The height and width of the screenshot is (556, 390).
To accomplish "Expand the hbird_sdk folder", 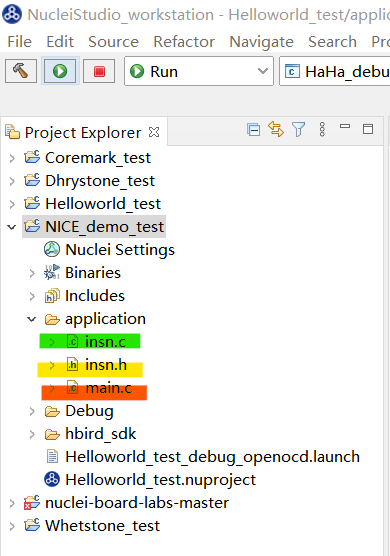I will [32, 434].
